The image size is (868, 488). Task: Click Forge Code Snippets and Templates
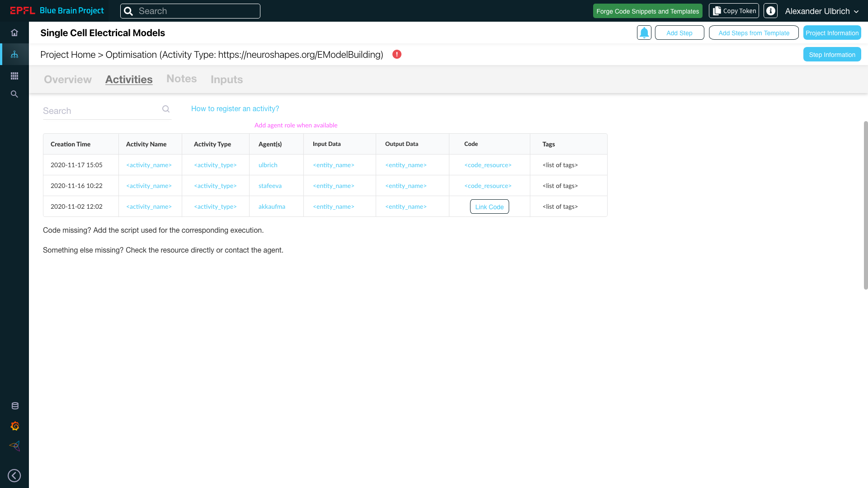(x=647, y=11)
